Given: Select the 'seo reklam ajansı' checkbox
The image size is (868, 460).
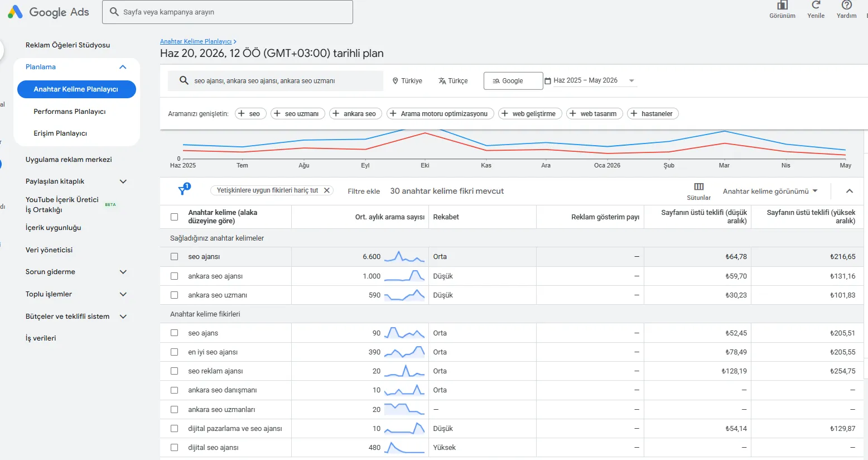Looking at the screenshot, I should (174, 371).
